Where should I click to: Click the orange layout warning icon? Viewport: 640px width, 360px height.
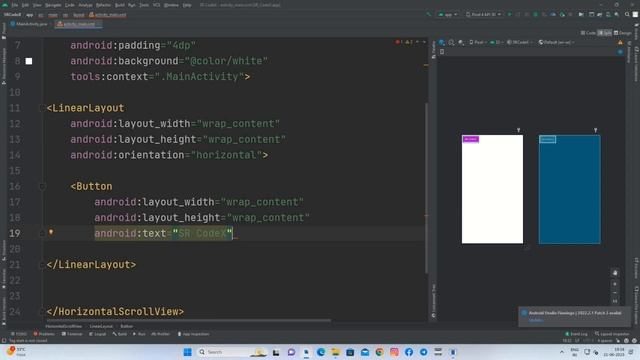(x=620, y=42)
